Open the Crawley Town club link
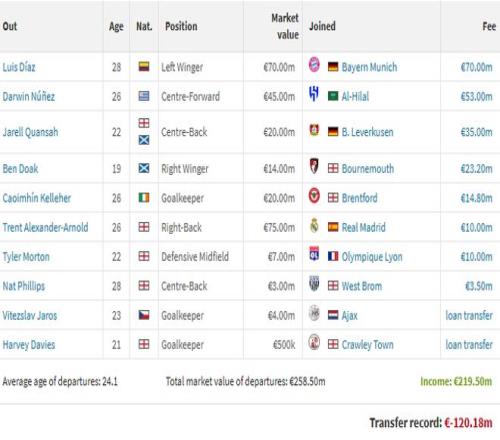The width and height of the screenshot is (500, 440). 367,345
